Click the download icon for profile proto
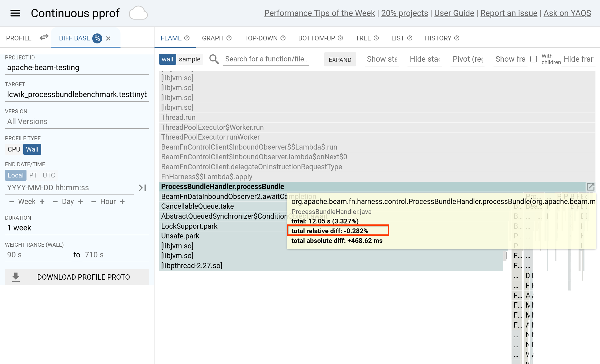 pyautogui.click(x=16, y=277)
